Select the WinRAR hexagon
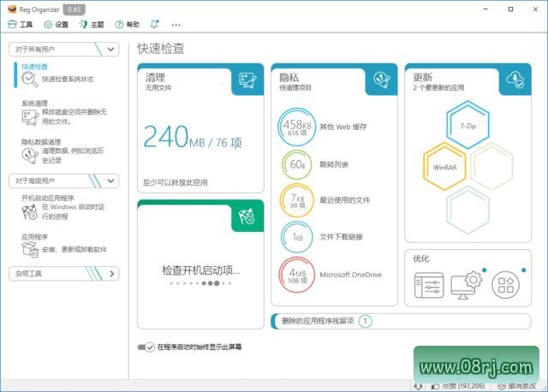Image resolution: width=548 pixels, height=392 pixels. (444, 167)
